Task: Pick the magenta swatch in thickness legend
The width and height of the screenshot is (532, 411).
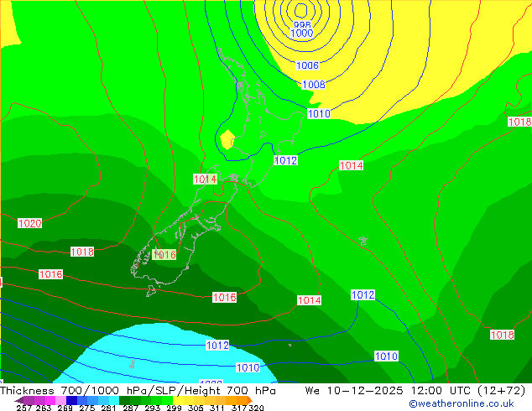Action: pos(50,400)
